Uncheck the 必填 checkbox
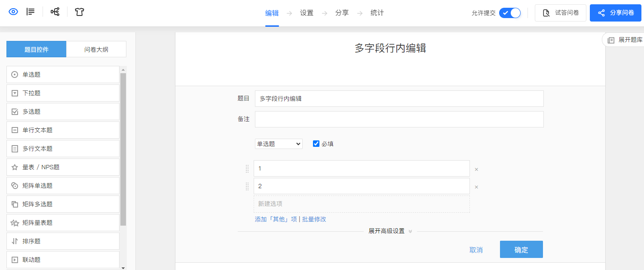Screen dimensions: 644x270 click(316, 144)
